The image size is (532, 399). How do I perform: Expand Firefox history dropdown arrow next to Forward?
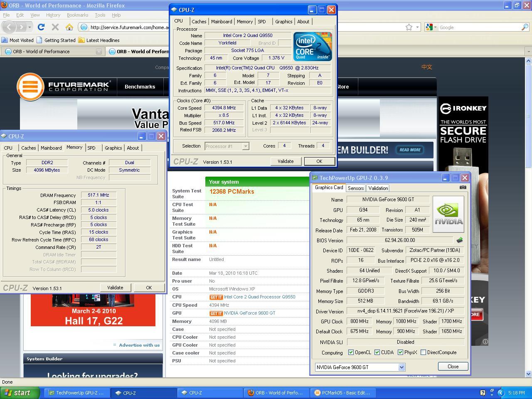point(30,27)
